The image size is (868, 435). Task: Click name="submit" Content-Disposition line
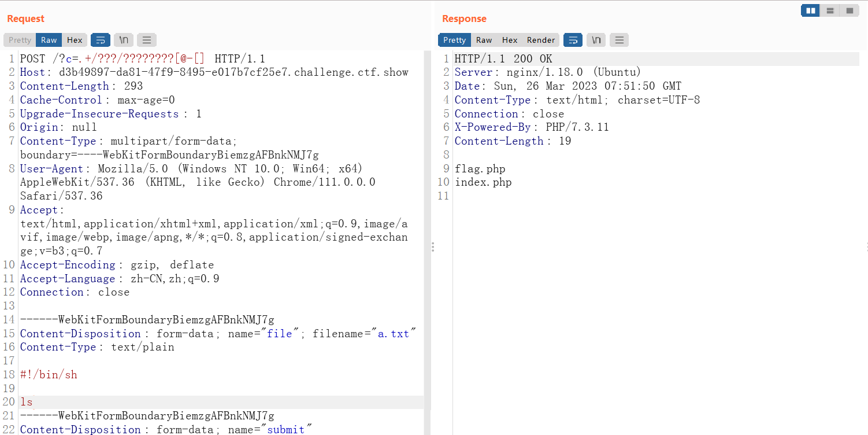[x=166, y=429]
